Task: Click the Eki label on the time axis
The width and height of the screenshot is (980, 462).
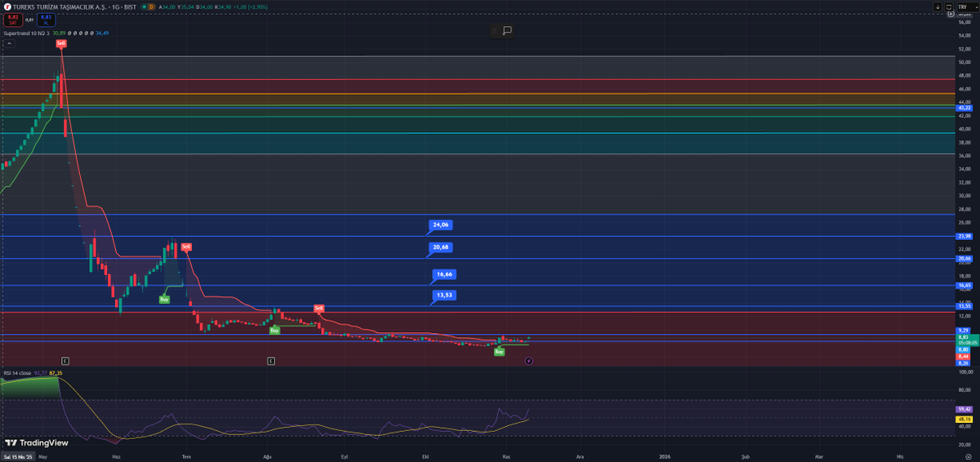Action: click(425, 458)
